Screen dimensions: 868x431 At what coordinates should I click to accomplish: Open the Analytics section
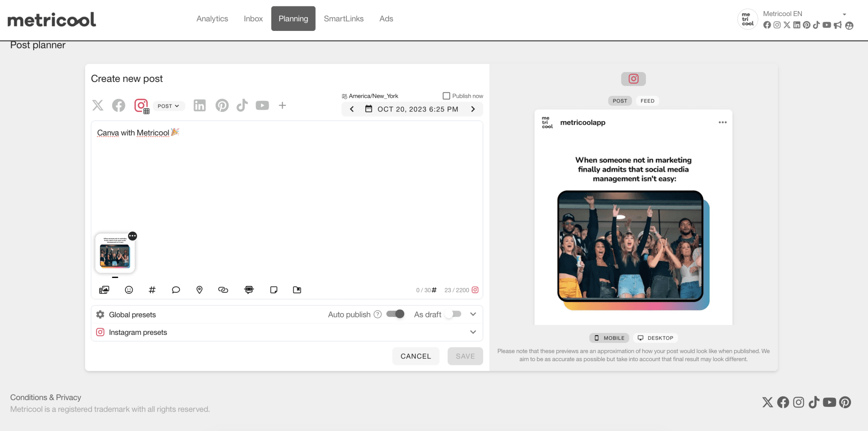pos(212,19)
